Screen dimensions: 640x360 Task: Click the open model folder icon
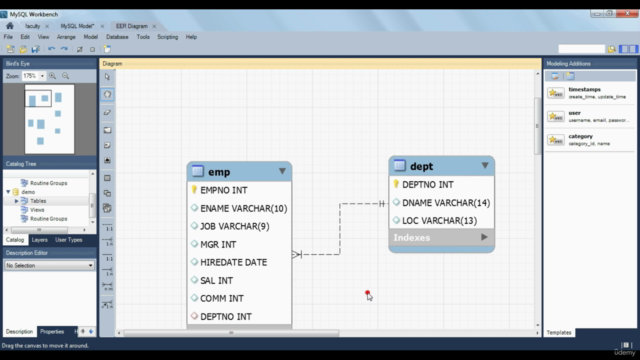coord(23,49)
